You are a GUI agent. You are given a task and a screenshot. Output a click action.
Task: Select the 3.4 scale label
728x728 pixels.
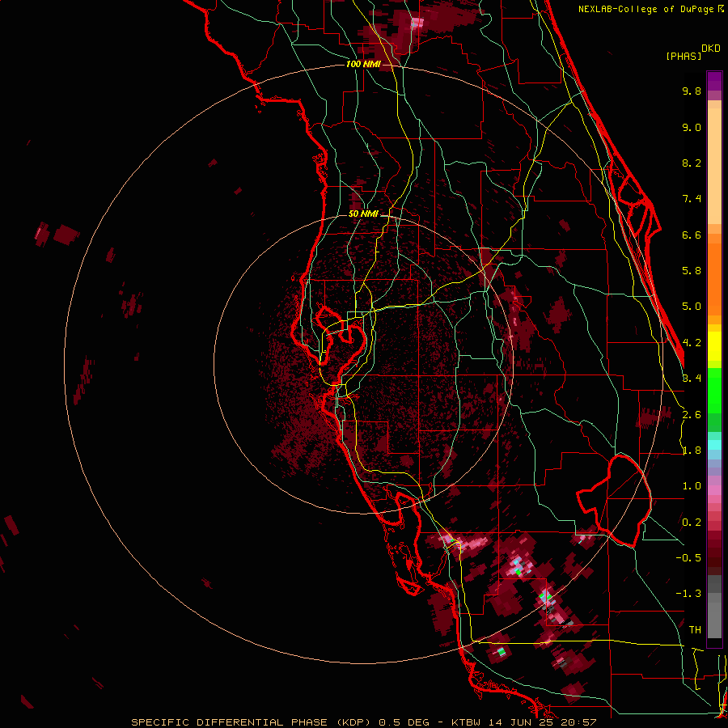pos(692,379)
